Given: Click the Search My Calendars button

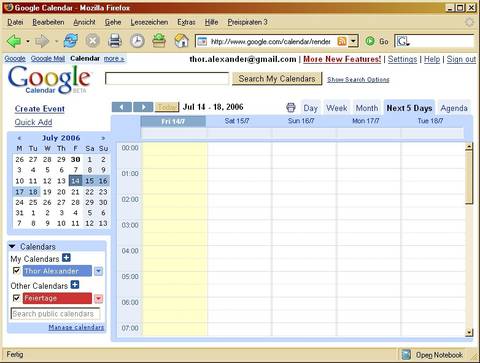Looking at the screenshot, I should (277, 79).
